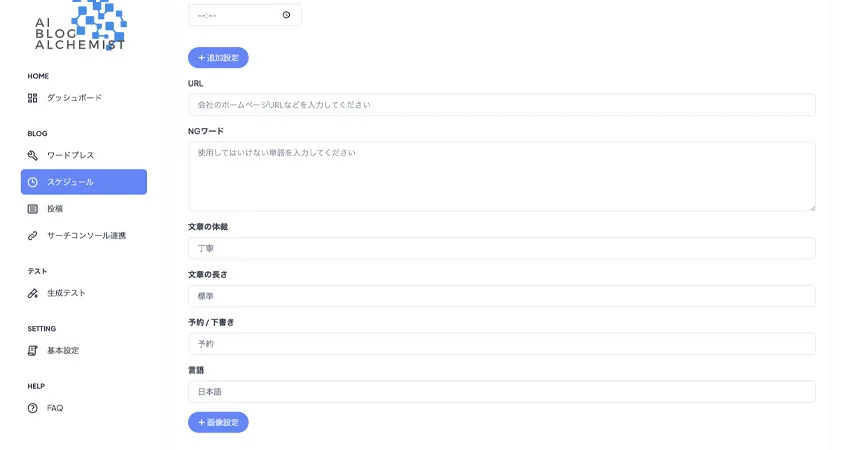Open time picker via clock icon
Image resolution: width=850 pixels, height=450 pixels.
(286, 15)
